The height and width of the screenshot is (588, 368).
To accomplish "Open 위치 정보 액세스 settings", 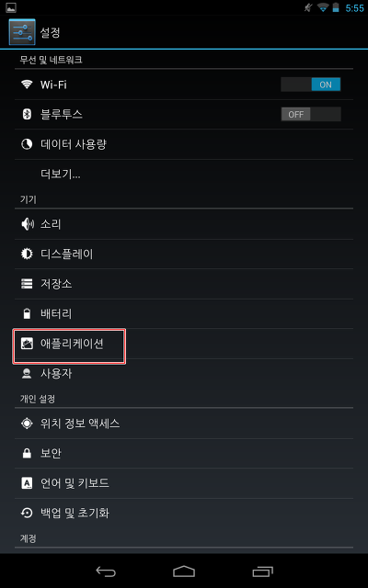I will click(x=184, y=424).
